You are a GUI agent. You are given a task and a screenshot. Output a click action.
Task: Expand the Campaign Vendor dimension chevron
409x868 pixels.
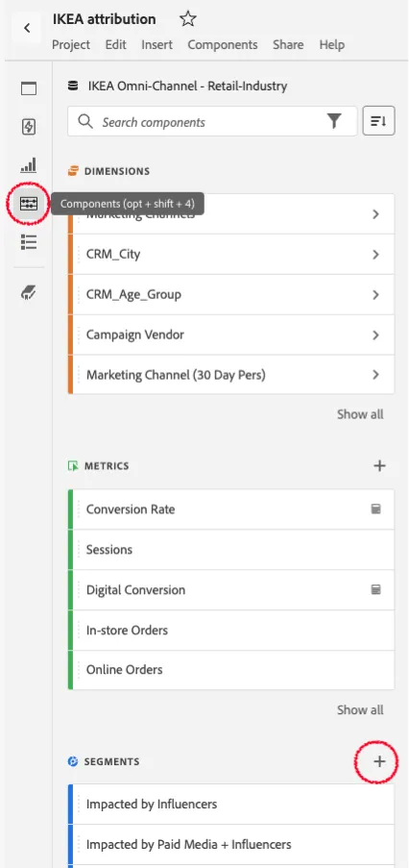click(375, 335)
